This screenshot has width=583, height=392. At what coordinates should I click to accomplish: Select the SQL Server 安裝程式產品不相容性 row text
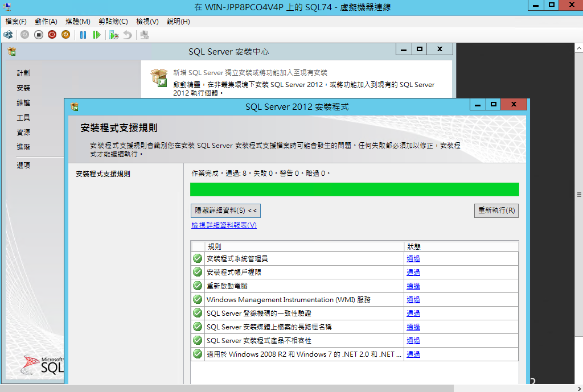tap(259, 341)
